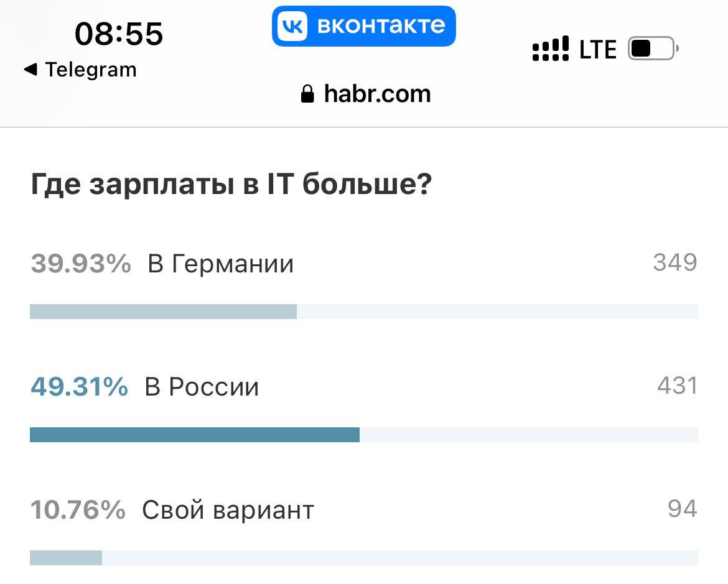
Task: Tap the lock icon beside habr.com
Action: [307, 94]
